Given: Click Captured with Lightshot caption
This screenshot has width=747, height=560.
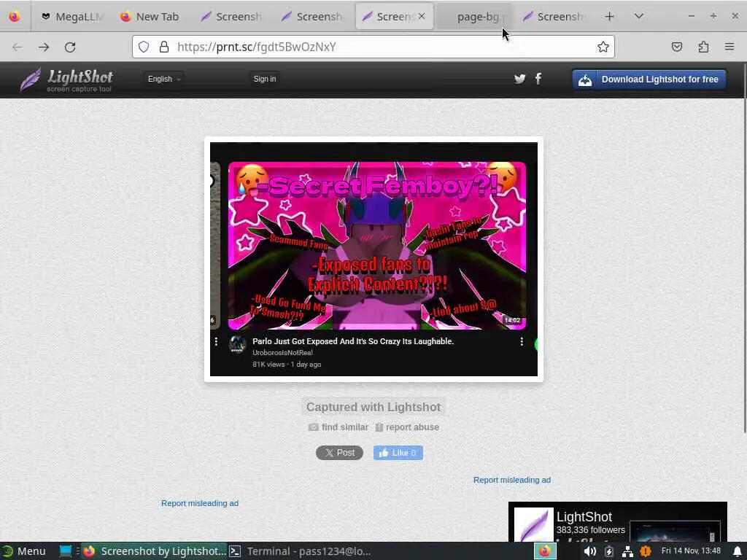Looking at the screenshot, I should (373, 407).
